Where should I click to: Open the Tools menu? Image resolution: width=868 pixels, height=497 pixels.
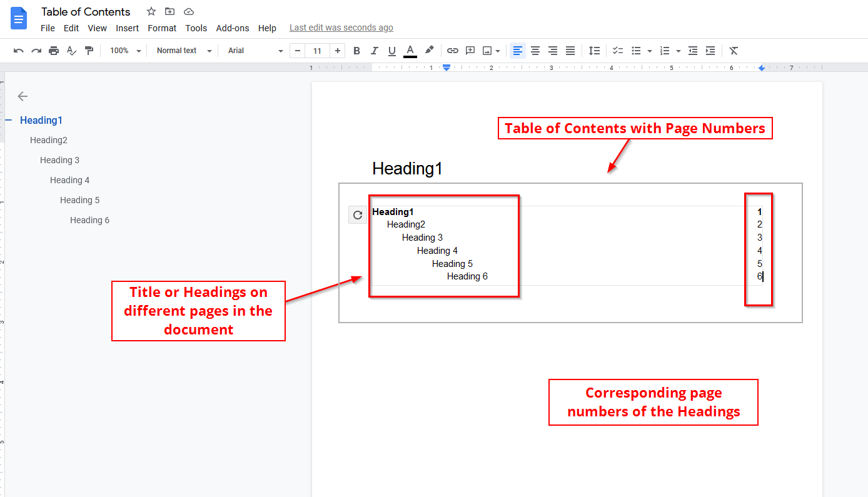pyautogui.click(x=196, y=28)
